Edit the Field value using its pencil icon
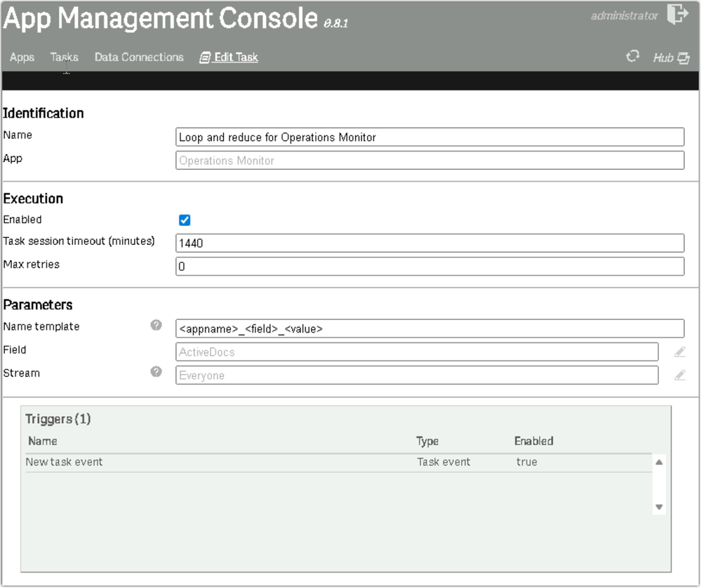 point(679,351)
